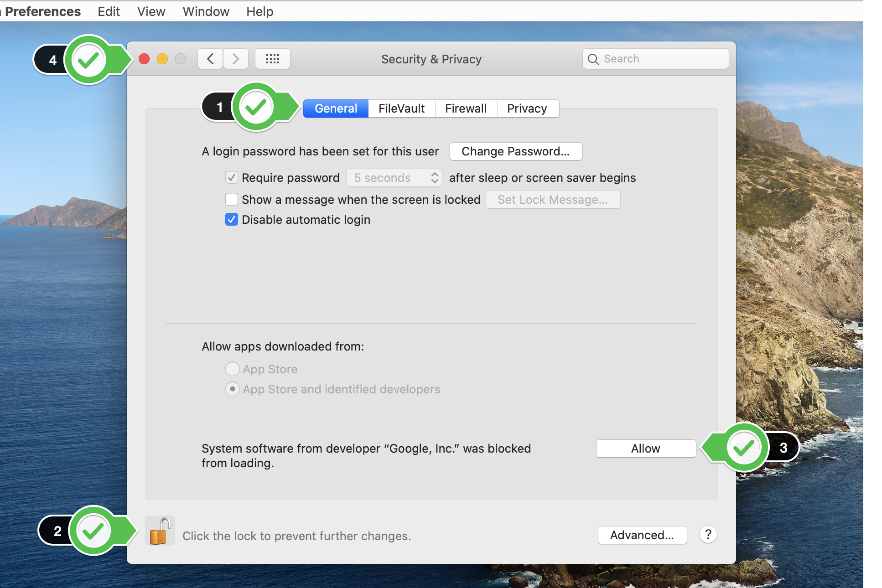Open the Window menu
The image size is (882, 588).
pos(206,11)
